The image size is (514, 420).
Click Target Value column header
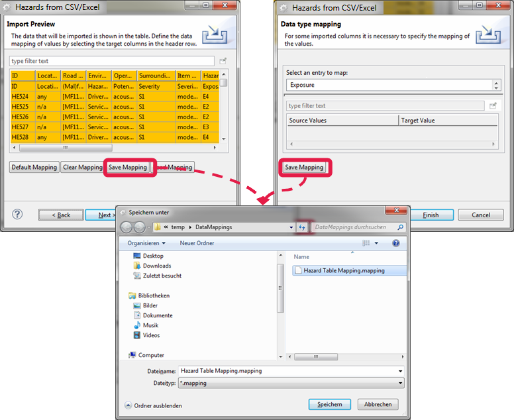coord(448,121)
